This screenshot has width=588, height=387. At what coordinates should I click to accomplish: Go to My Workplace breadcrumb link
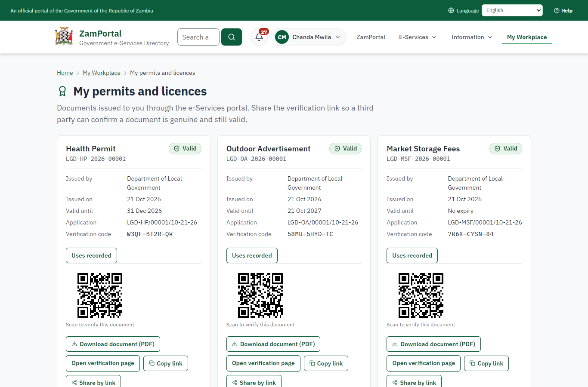(102, 73)
